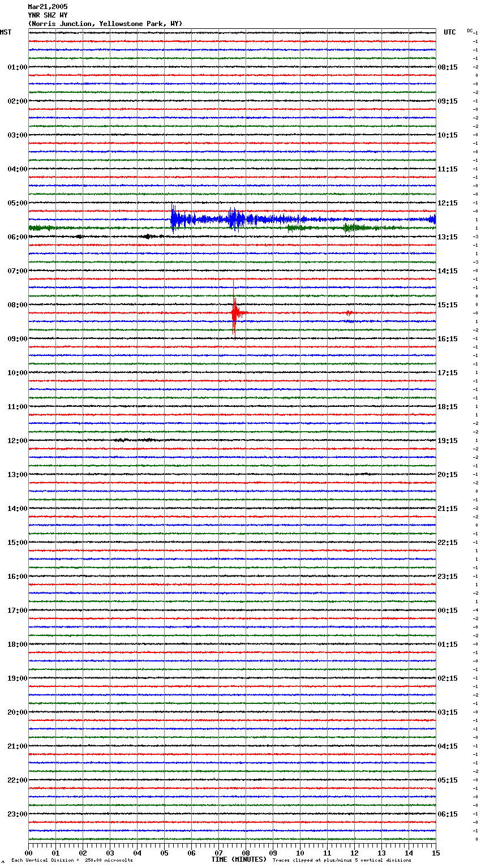Click the date label Mar21,2005

[48, 7]
